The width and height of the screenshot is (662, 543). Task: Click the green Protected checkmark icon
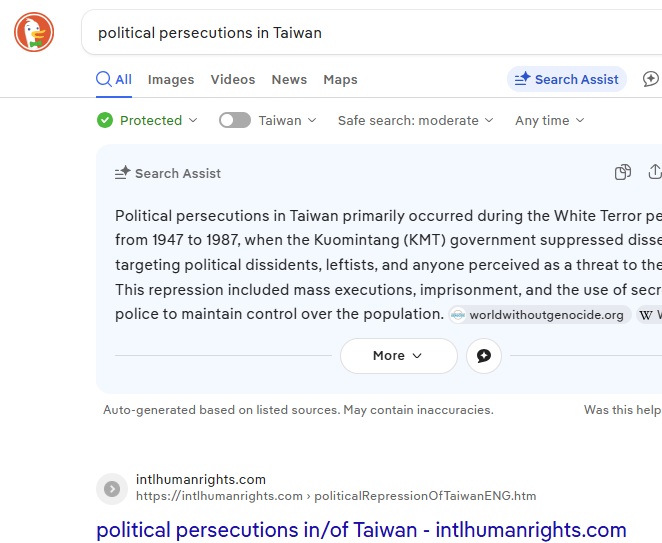click(x=105, y=121)
